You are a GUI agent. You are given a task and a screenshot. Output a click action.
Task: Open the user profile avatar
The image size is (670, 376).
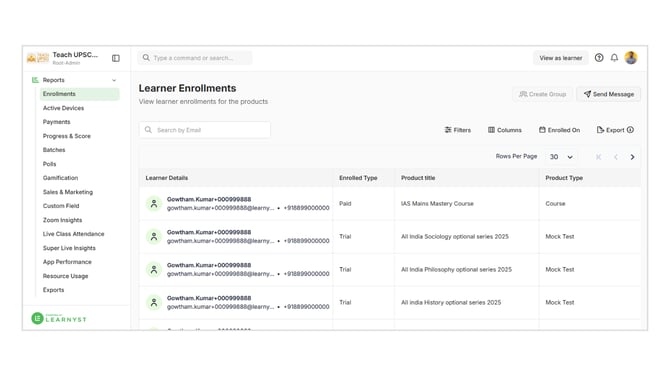click(631, 58)
